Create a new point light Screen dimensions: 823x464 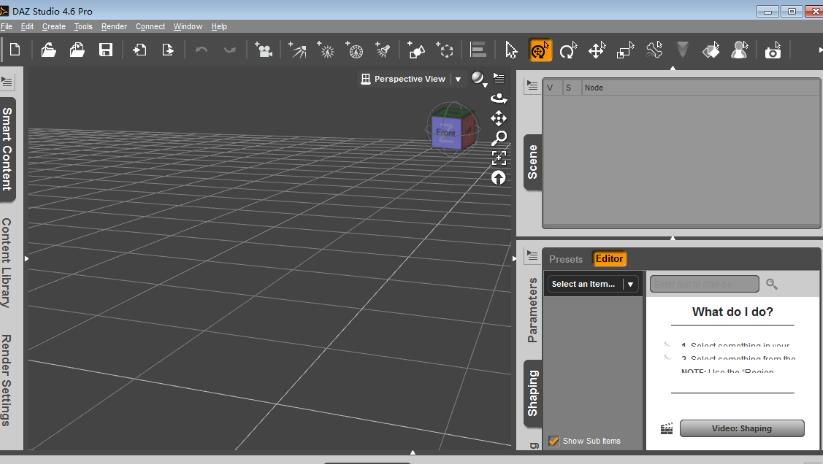point(326,50)
